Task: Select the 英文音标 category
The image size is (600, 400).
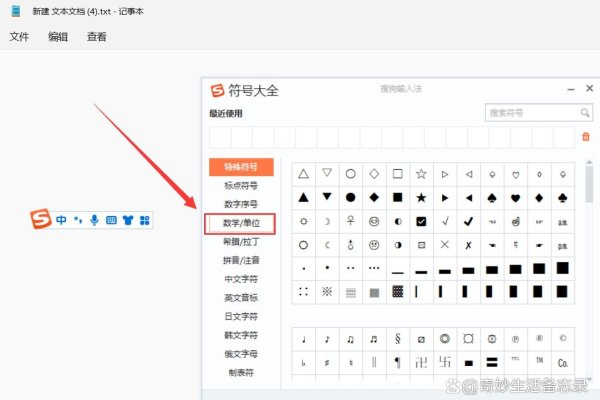Action: pos(241,297)
